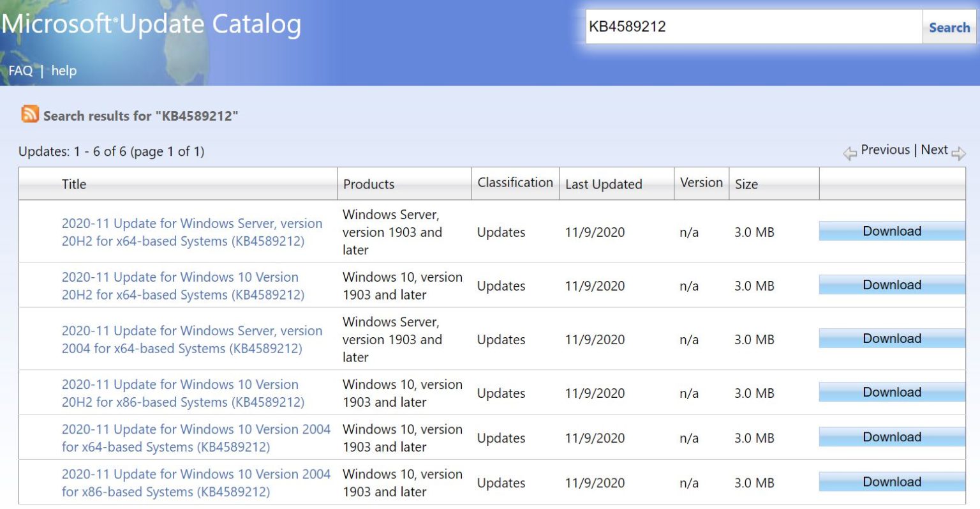Download Windows 10 Version 2004 x86 update
The width and height of the screenshot is (980, 509).
pyautogui.click(x=891, y=482)
